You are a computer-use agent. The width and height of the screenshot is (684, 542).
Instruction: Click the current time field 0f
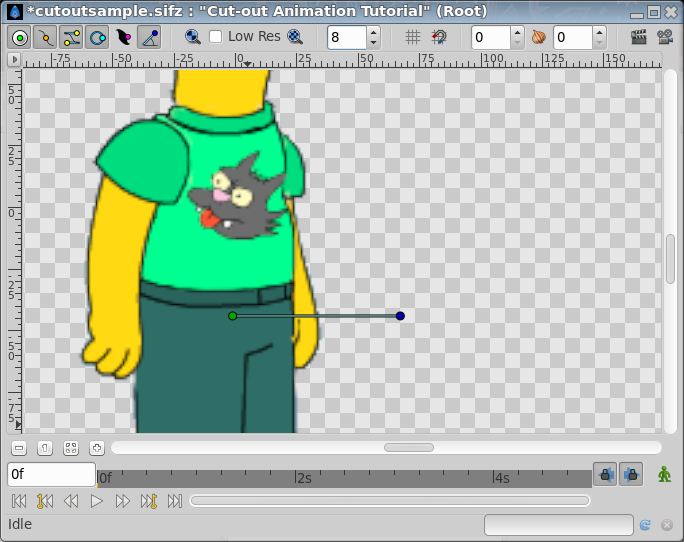[x=51, y=474]
